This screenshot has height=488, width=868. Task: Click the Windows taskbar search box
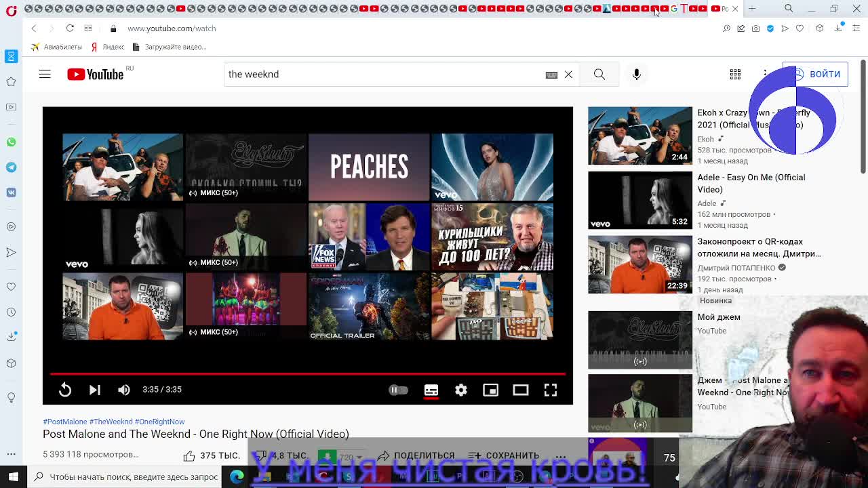tap(125, 476)
